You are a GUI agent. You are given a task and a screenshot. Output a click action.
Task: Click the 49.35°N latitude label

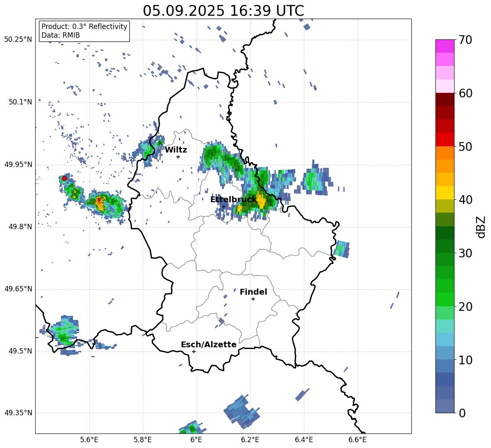point(18,413)
